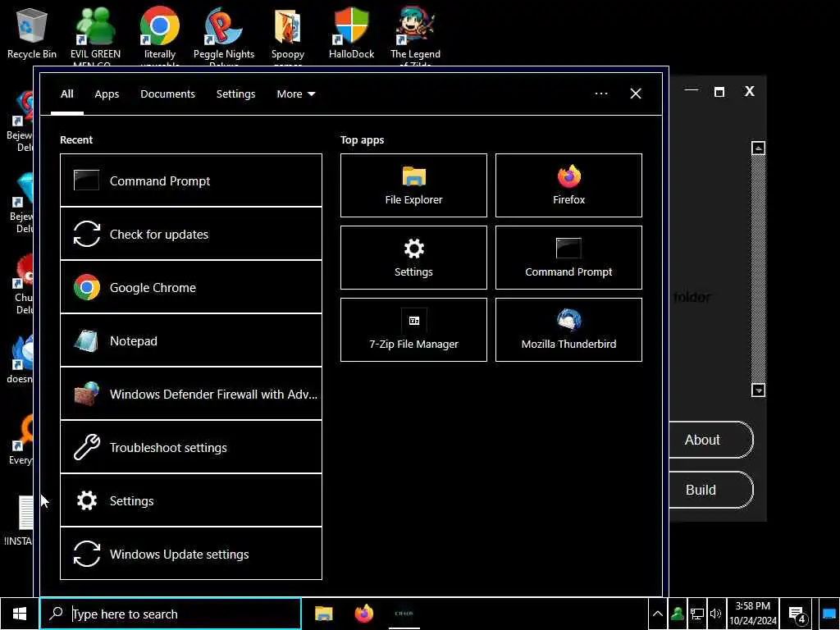Click the Build button in background window
The width and height of the screenshot is (840, 630).
point(710,490)
